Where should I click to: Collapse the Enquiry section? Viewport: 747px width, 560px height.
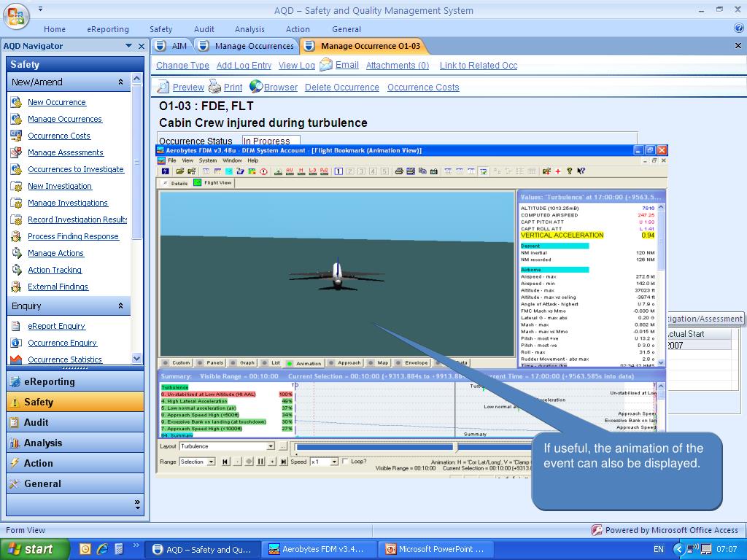120,306
